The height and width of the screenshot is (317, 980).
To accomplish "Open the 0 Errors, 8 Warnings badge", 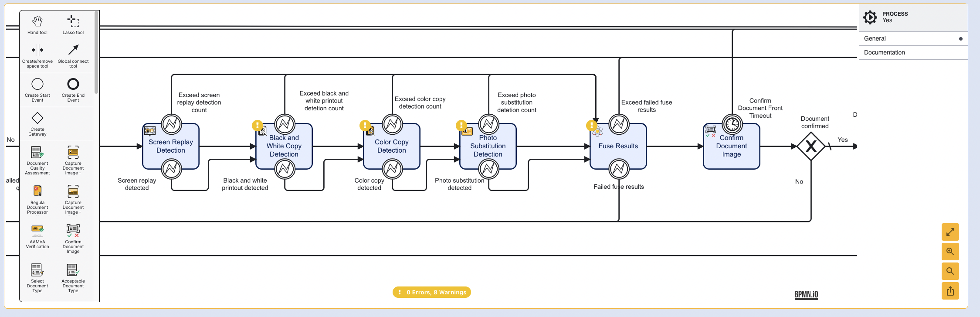I will point(431,292).
